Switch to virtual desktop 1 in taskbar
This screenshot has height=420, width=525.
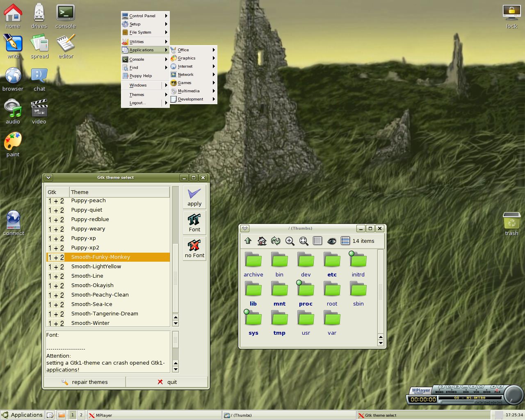click(73, 415)
